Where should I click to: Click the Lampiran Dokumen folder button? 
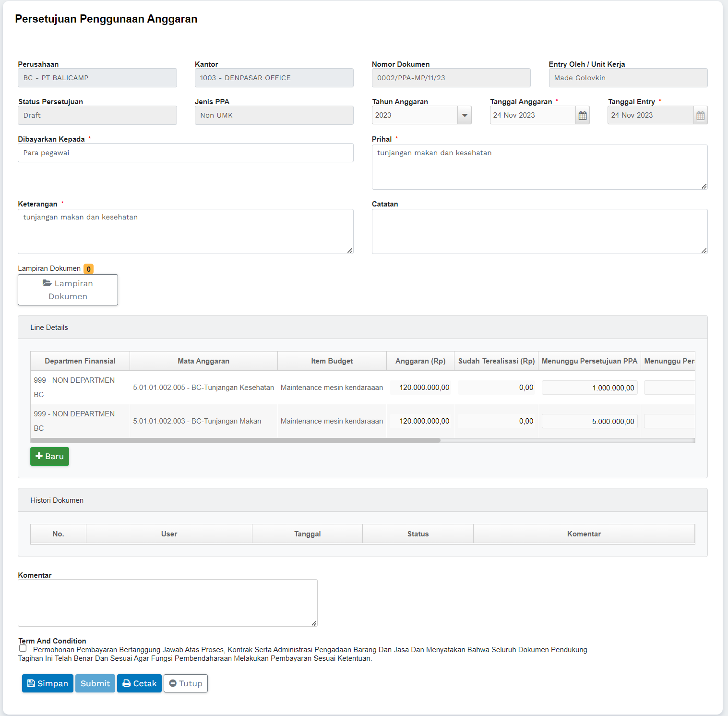pyautogui.click(x=68, y=290)
